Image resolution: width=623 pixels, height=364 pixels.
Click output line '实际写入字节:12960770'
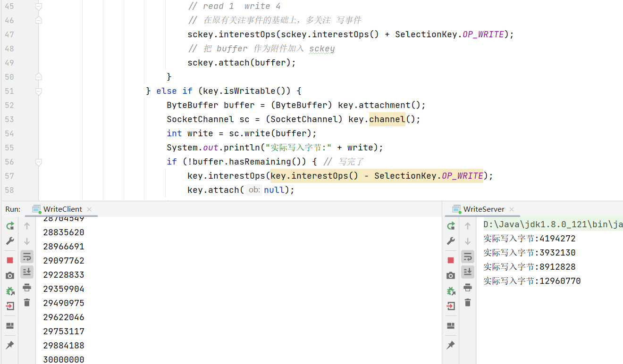(x=532, y=281)
